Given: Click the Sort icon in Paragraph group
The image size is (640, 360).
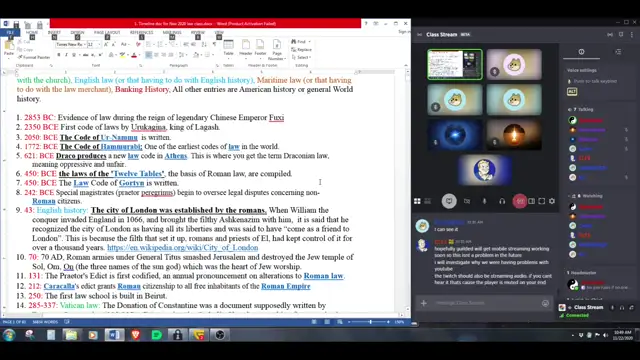Looking at the screenshot, I should 204,44.
